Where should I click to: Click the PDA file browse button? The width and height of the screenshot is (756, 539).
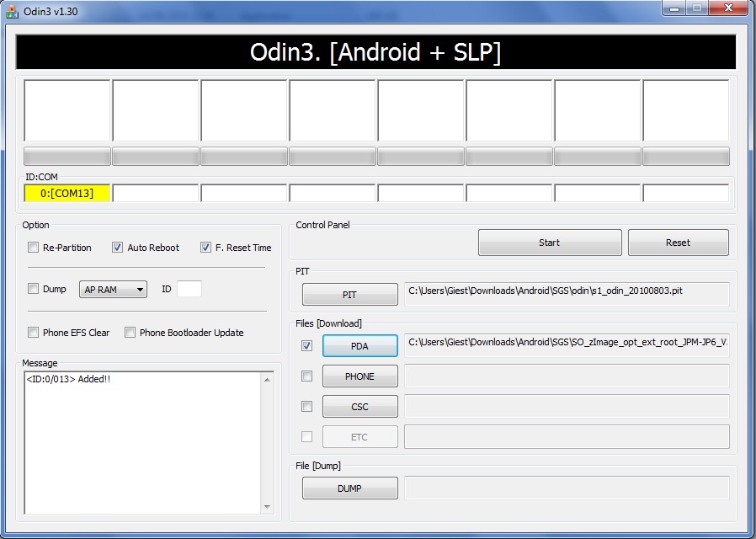click(x=360, y=346)
